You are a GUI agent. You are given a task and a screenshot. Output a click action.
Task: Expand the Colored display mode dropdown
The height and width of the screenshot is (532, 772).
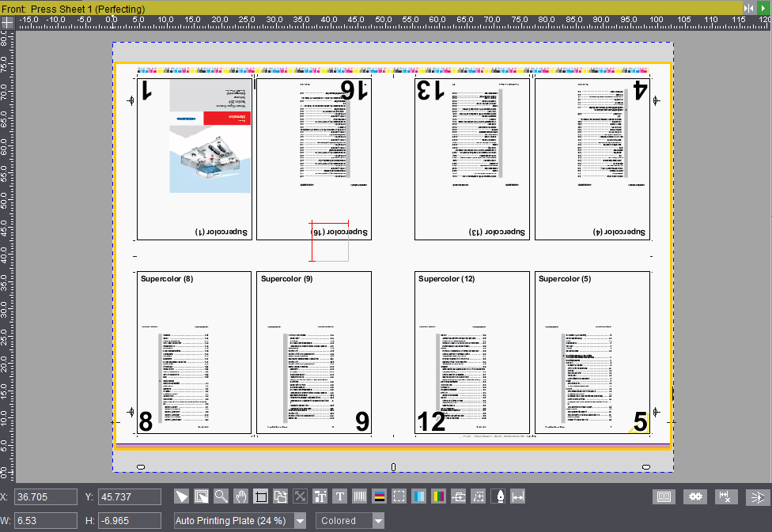point(378,521)
